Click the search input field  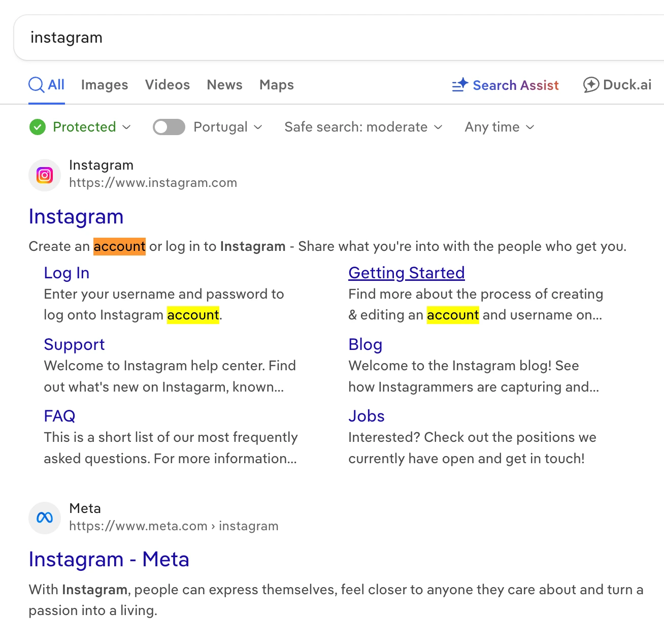point(305,38)
